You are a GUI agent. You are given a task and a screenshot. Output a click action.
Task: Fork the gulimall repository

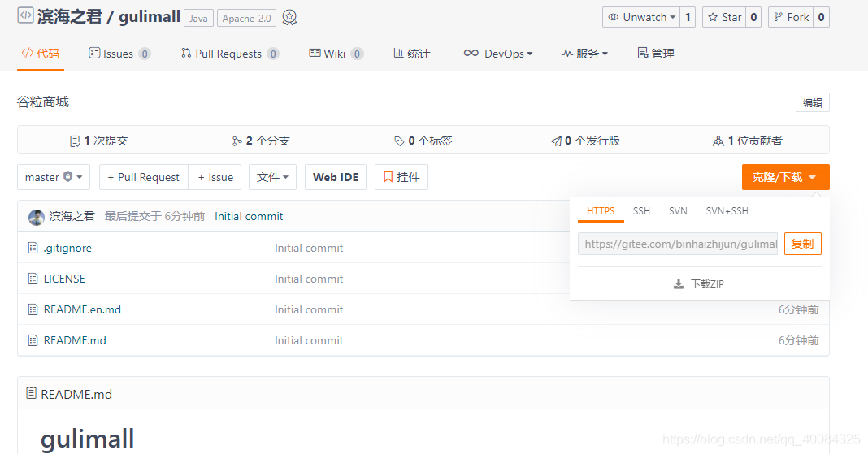791,17
